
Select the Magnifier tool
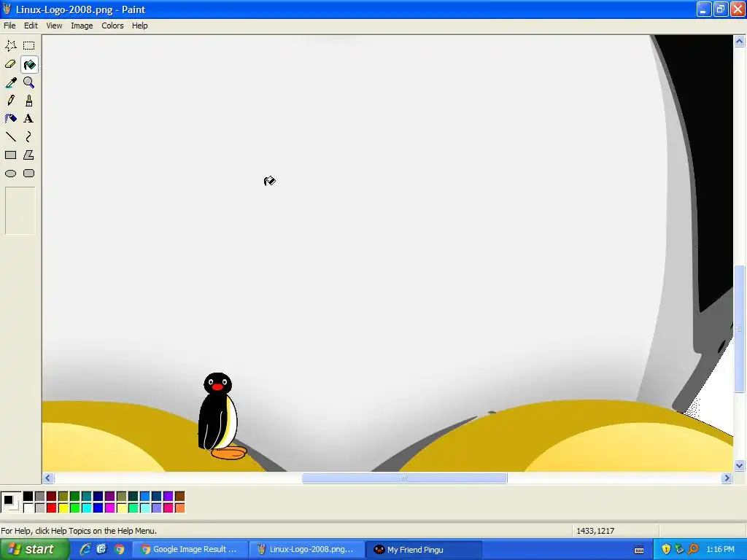(29, 82)
